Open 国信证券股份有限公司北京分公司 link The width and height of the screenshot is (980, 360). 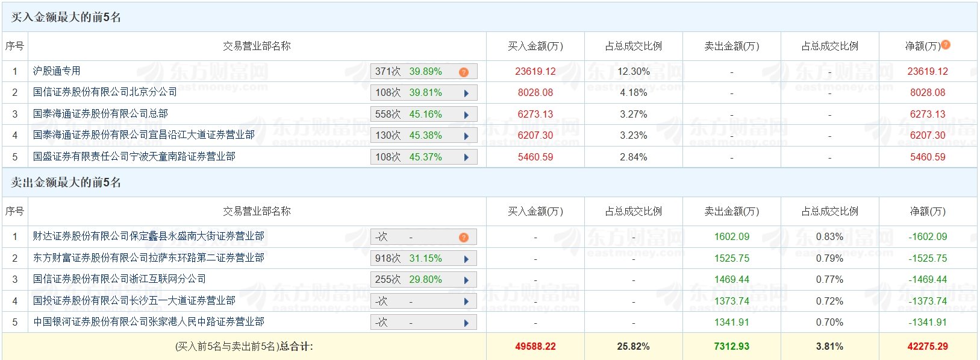(x=105, y=92)
